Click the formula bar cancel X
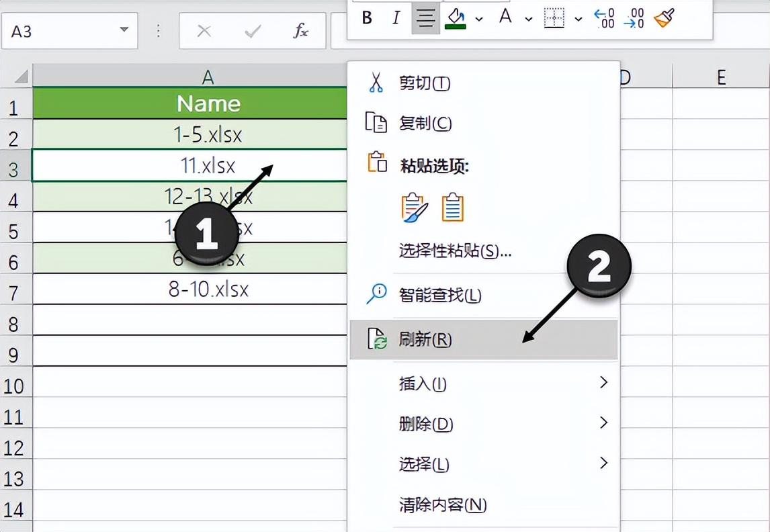This screenshot has height=532, width=770. [204, 32]
